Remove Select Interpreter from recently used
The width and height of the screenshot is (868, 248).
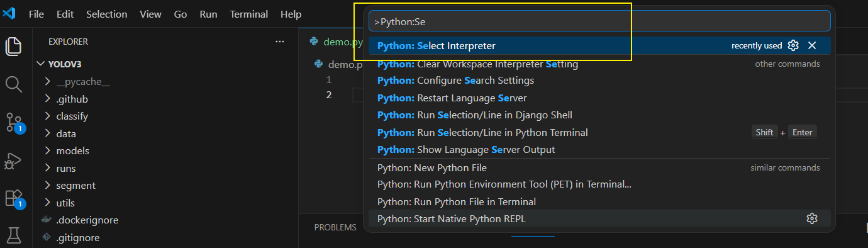point(812,45)
